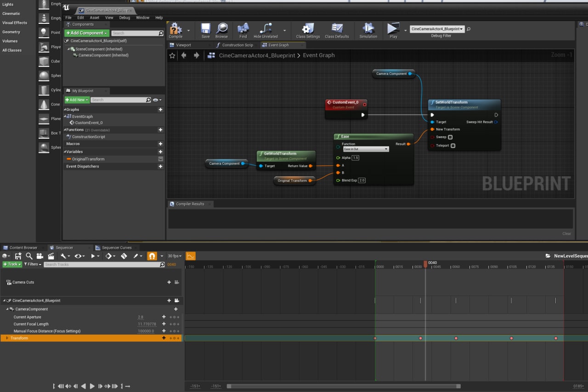Open the Filters dropdown in Sequencer
This screenshot has width=588, height=392.
[x=33, y=264]
